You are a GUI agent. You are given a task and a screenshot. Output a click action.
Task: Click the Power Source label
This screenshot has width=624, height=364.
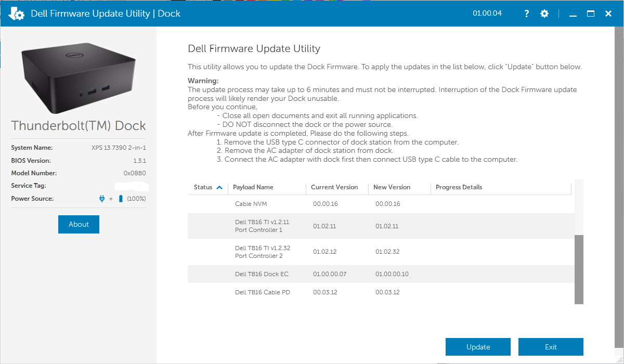tap(32, 199)
